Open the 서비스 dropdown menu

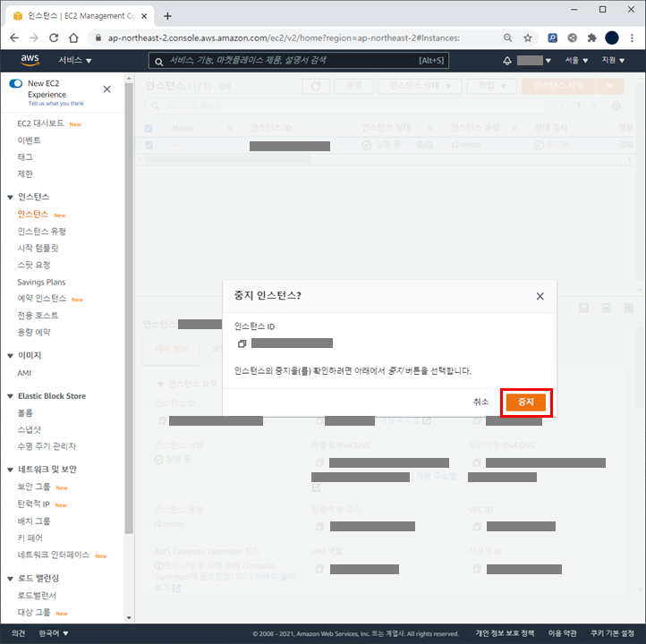(x=74, y=60)
